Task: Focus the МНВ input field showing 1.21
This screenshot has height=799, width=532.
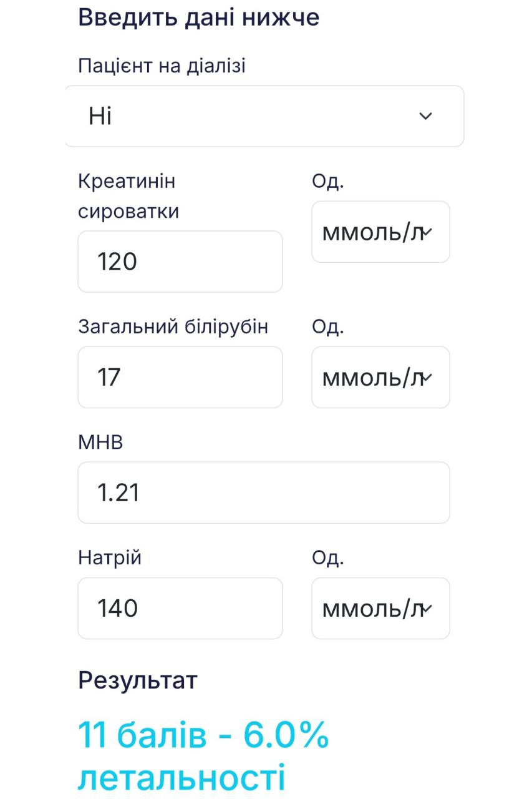Action: coord(263,493)
